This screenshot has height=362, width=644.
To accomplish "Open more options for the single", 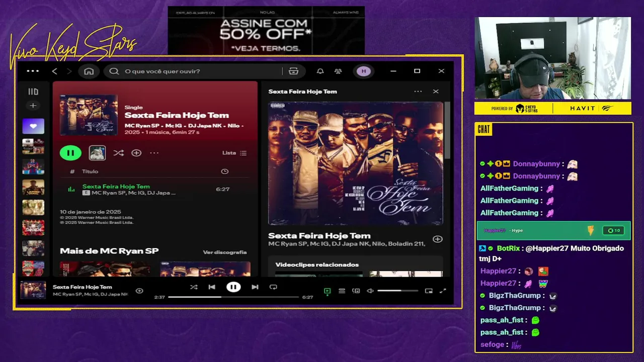I will point(154,153).
